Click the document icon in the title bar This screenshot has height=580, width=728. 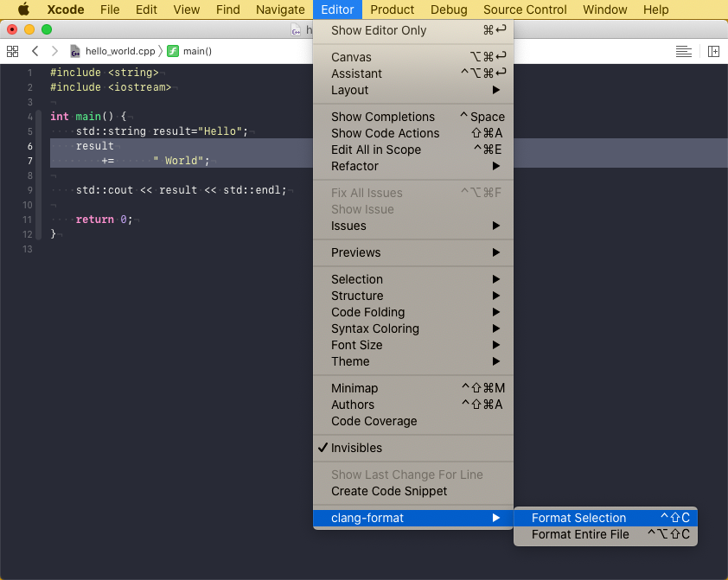pos(296,30)
